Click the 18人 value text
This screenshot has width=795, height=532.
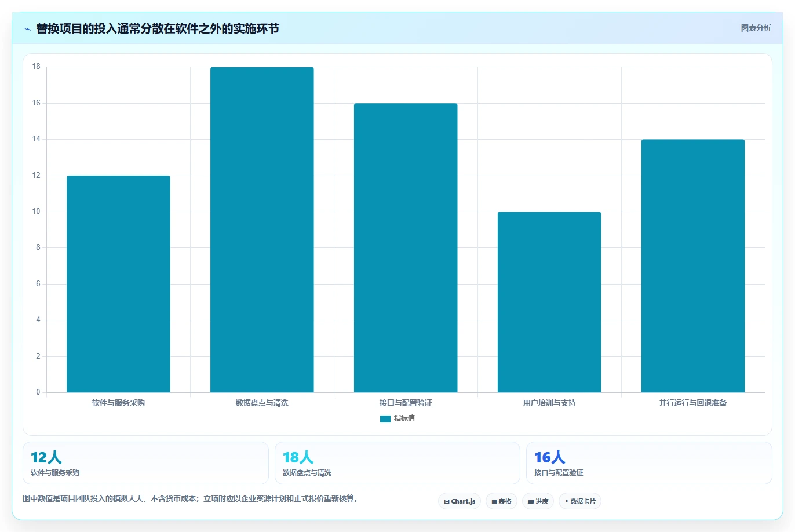pos(298,457)
